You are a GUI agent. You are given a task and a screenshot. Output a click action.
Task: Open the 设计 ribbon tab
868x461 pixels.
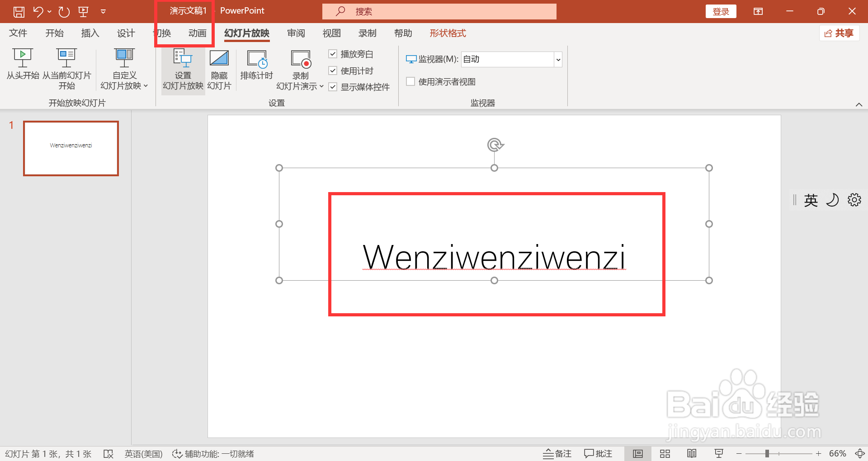pos(126,33)
